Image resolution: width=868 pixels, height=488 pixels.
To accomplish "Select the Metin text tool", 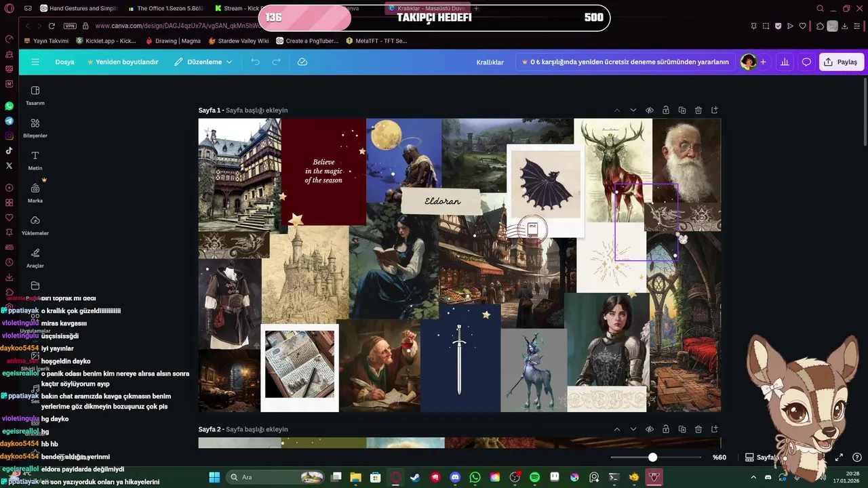I will (35, 160).
